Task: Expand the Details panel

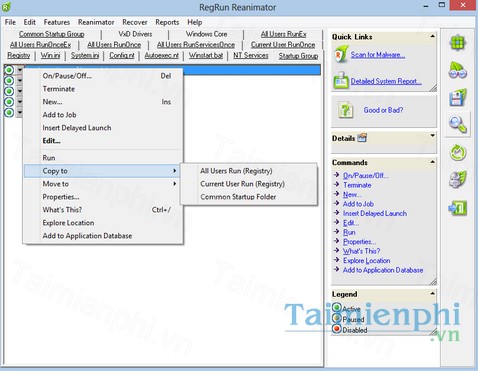Action: pyautogui.click(x=432, y=135)
